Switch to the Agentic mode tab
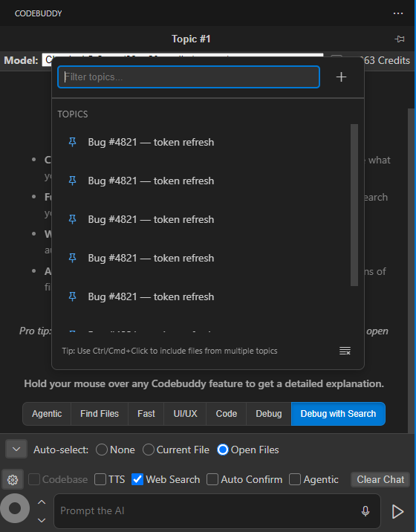The height and width of the screenshot is (532, 416). coord(47,414)
